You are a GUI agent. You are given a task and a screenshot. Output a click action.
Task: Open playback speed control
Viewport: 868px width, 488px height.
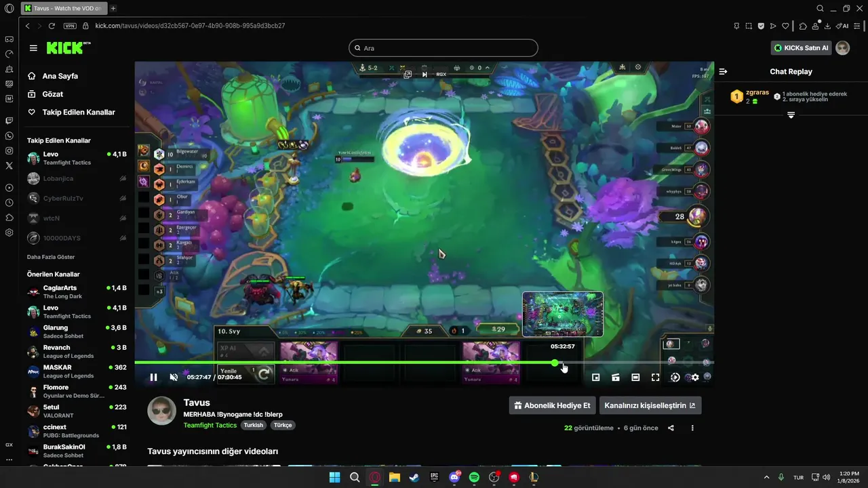pos(675,378)
